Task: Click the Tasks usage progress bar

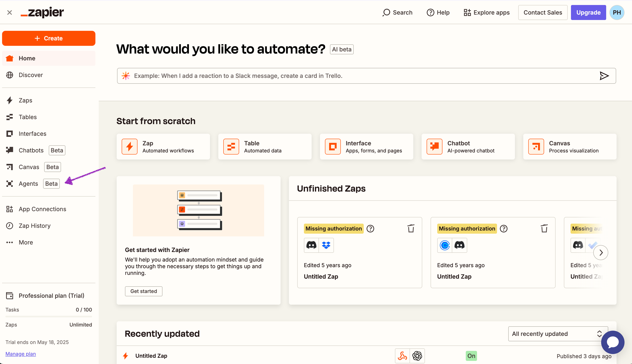Action: [49, 317]
